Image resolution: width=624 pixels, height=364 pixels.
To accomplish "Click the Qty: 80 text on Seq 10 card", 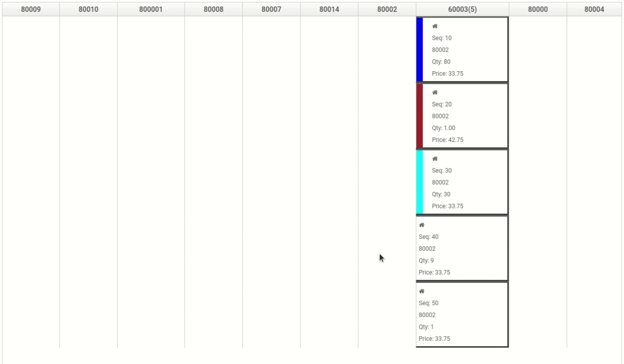I will point(441,62).
